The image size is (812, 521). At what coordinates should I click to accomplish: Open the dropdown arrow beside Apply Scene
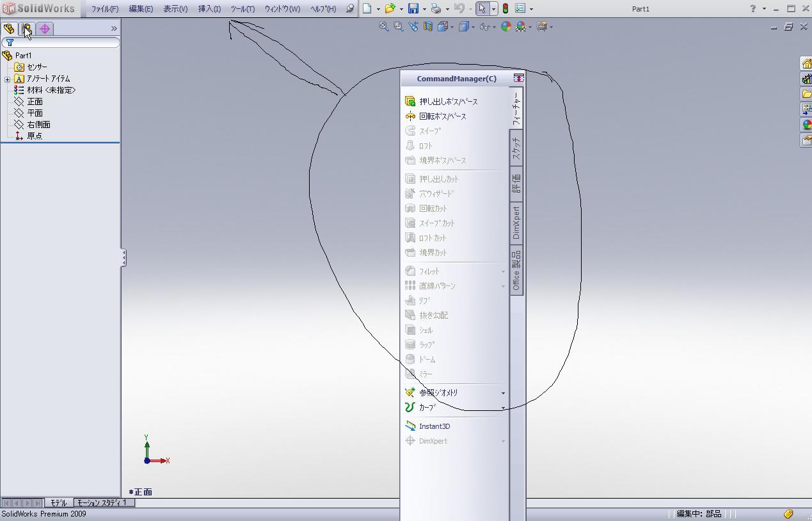point(530,27)
